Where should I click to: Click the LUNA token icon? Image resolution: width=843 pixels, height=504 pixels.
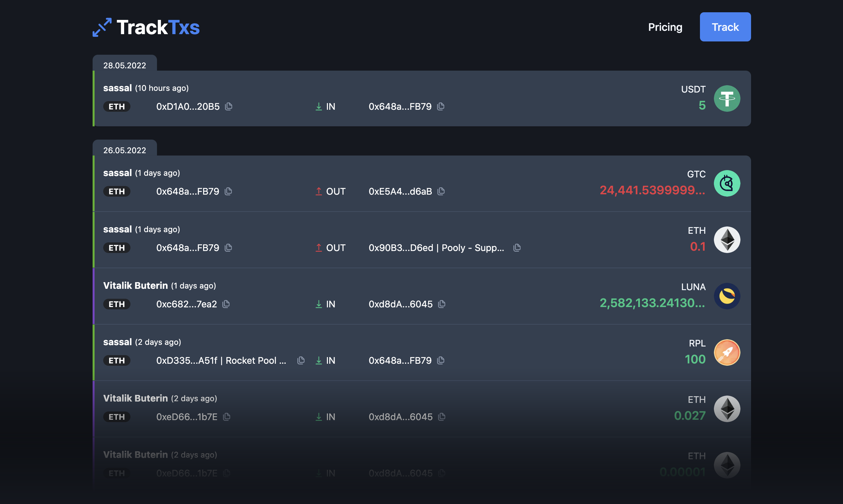coord(727,296)
